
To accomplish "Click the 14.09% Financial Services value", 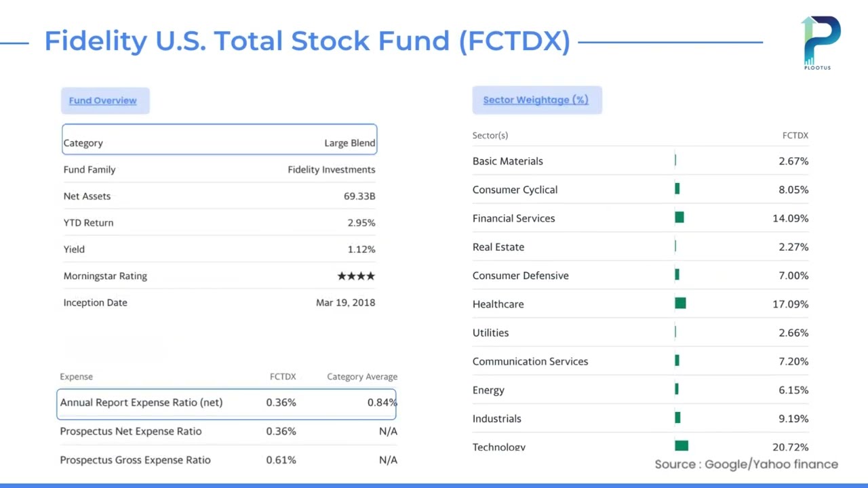I will pos(791,218).
